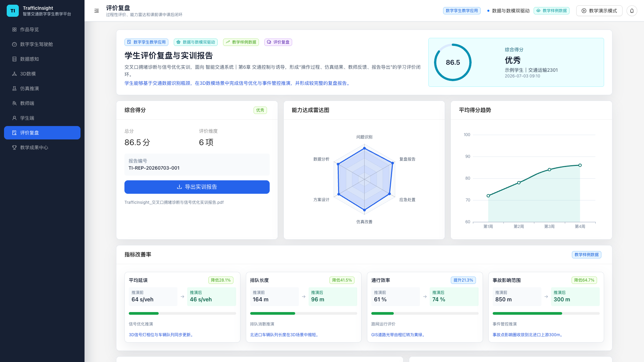Click the 导出实训报告 button
The height and width of the screenshot is (362, 644).
[197, 187]
